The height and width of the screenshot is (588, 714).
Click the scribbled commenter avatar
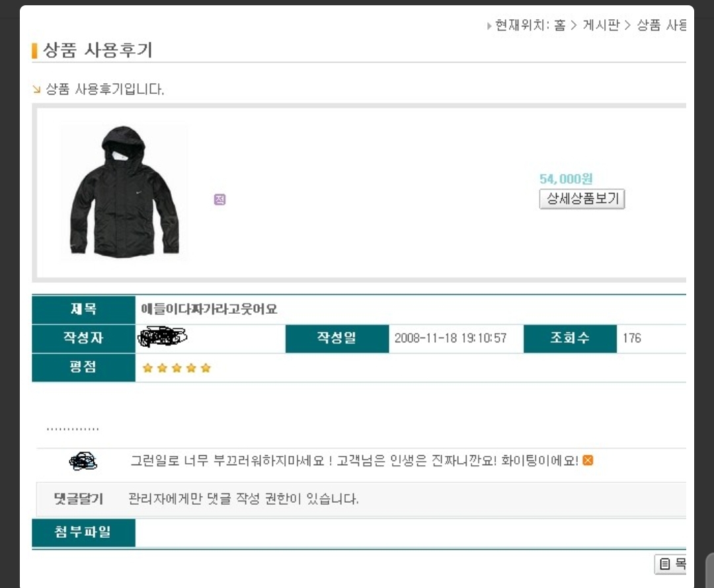tap(83, 460)
